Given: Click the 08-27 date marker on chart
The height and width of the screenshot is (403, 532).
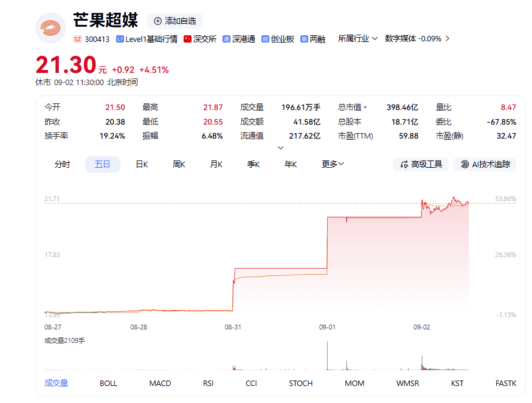Looking at the screenshot, I should (53, 328).
